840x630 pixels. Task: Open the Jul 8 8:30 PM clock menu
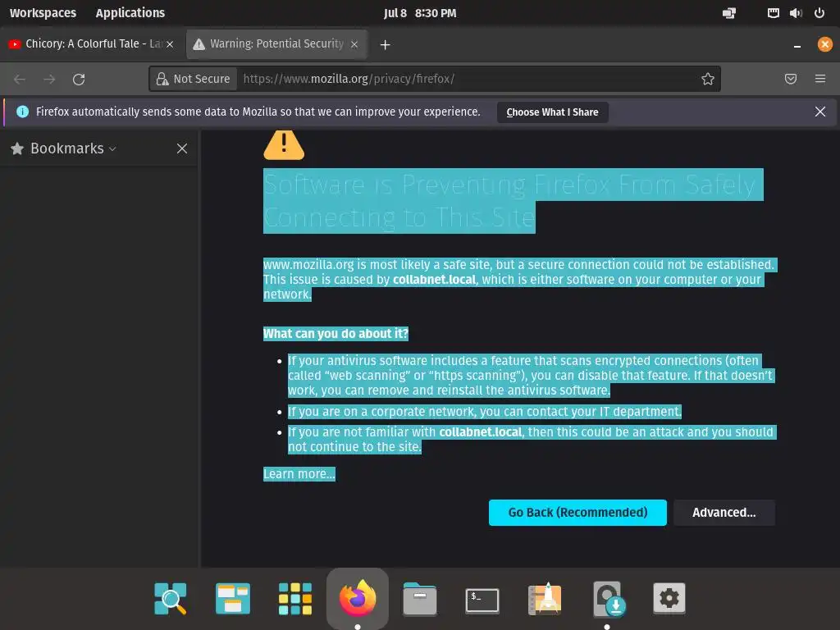click(420, 13)
